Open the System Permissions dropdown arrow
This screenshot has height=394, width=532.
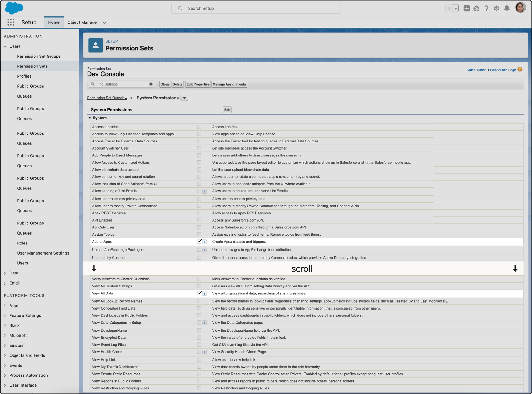click(x=184, y=98)
